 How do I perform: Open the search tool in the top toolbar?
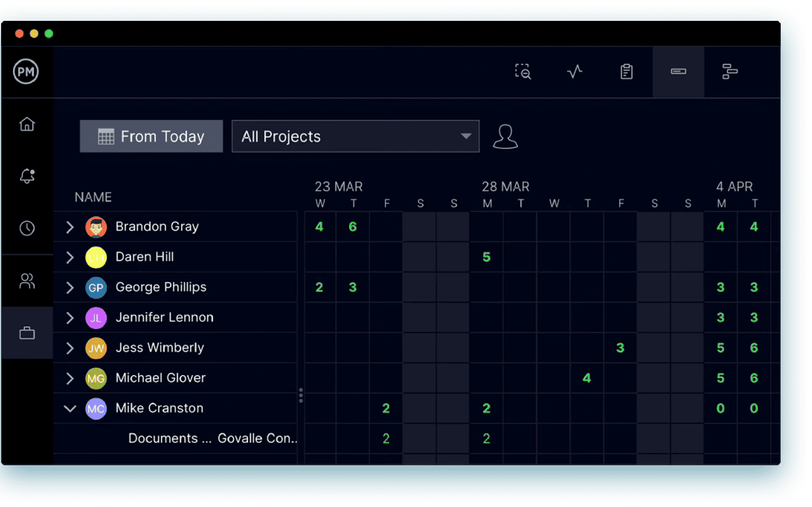523,71
